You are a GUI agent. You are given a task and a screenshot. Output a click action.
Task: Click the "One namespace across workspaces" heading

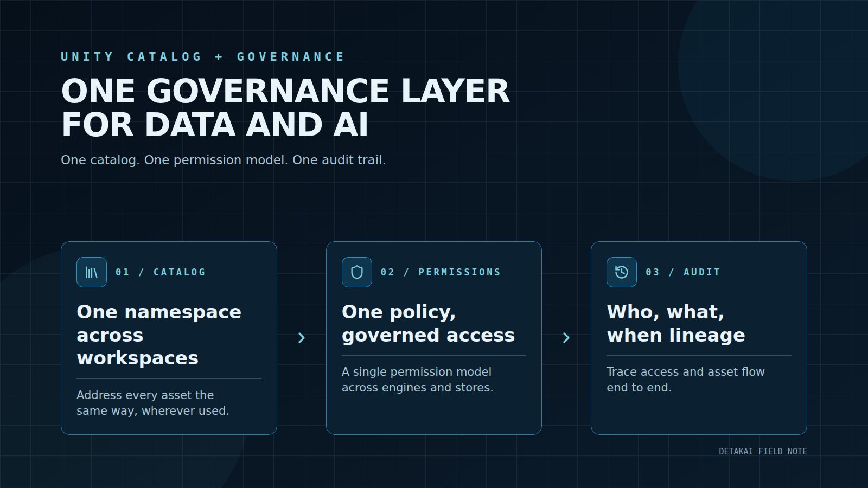coord(159,335)
